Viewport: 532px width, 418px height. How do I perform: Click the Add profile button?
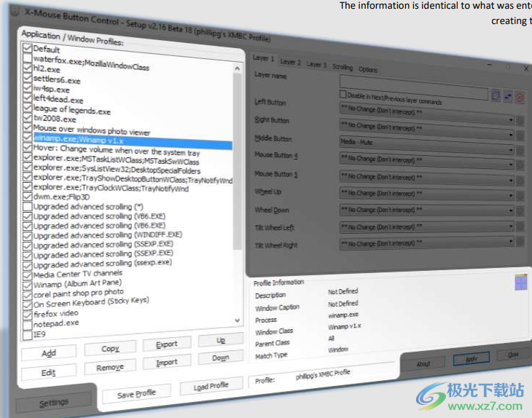point(49,353)
